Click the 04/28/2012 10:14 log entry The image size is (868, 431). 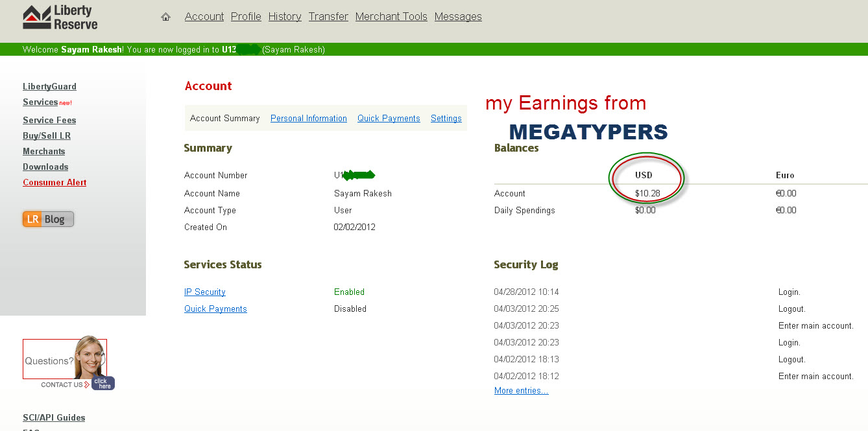click(526, 292)
